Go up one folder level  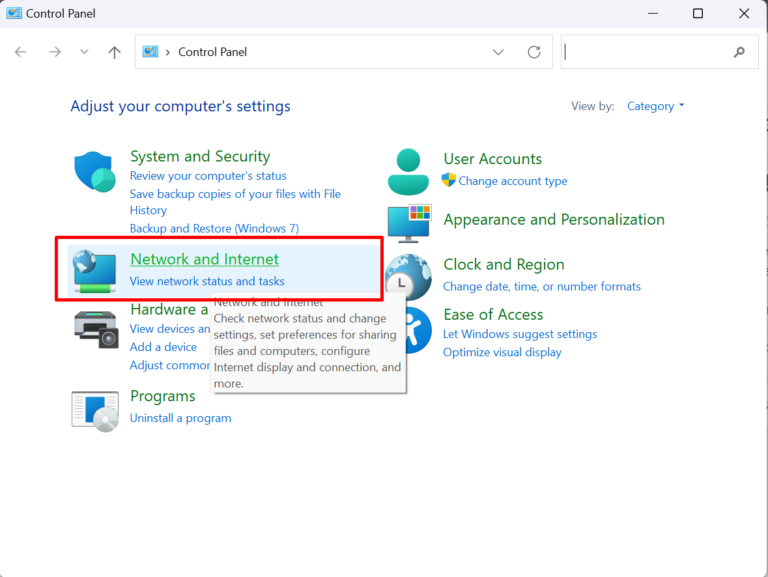click(x=114, y=52)
